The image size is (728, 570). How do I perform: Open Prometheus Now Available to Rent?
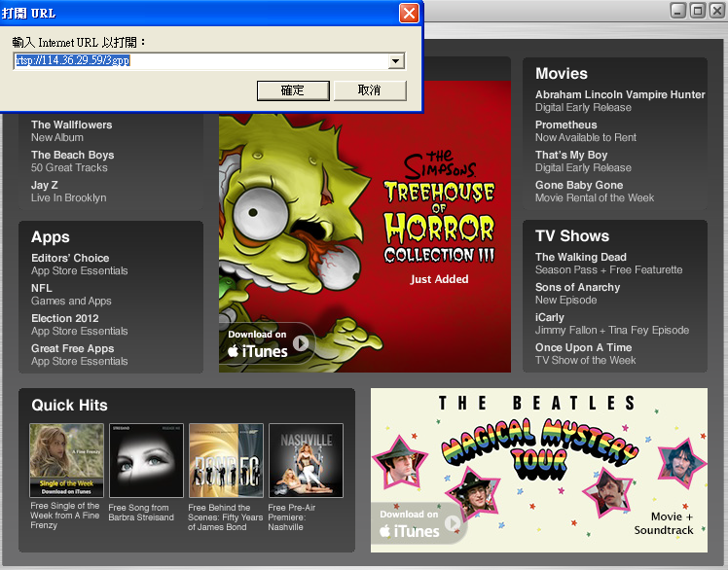(x=586, y=131)
